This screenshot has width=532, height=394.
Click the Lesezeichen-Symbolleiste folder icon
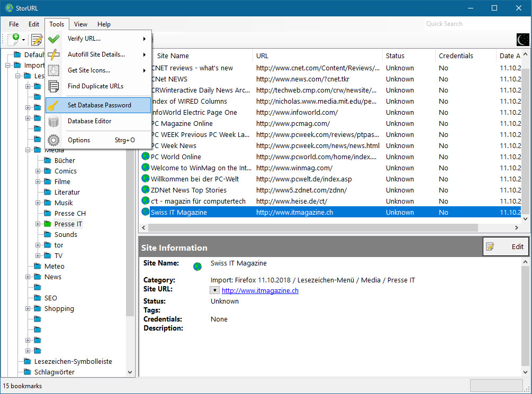point(27,361)
